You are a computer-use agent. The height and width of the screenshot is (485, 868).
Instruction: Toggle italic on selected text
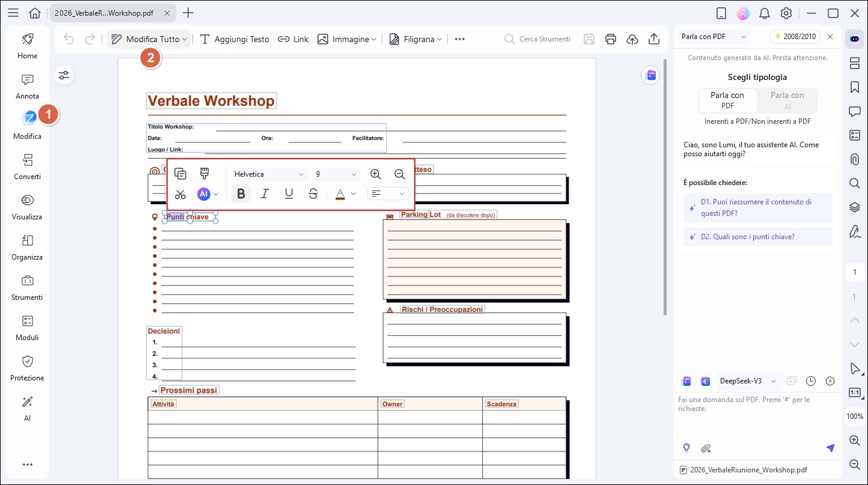point(264,194)
